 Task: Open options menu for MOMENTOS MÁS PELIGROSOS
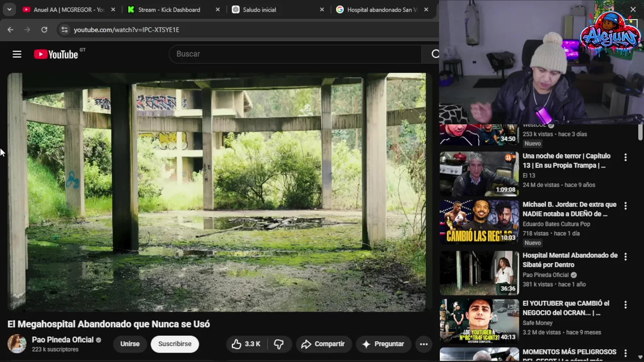click(625, 353)
